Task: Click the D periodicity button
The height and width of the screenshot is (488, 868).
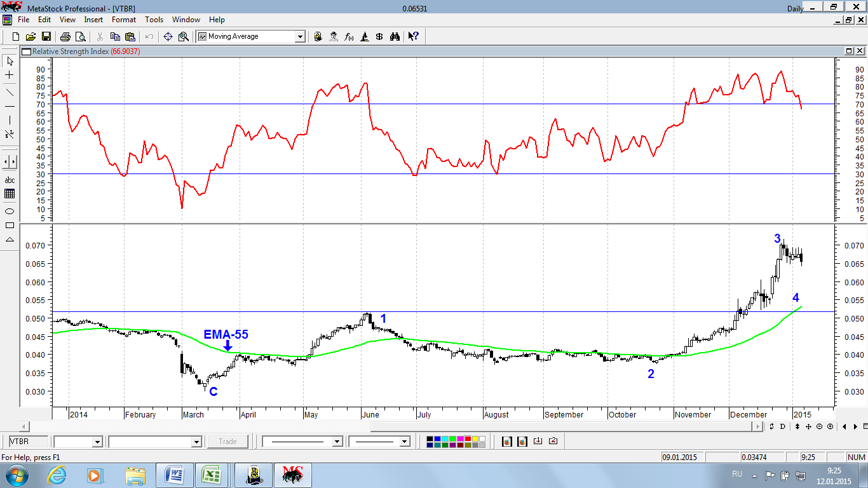Action: click(x=783, y=426)
